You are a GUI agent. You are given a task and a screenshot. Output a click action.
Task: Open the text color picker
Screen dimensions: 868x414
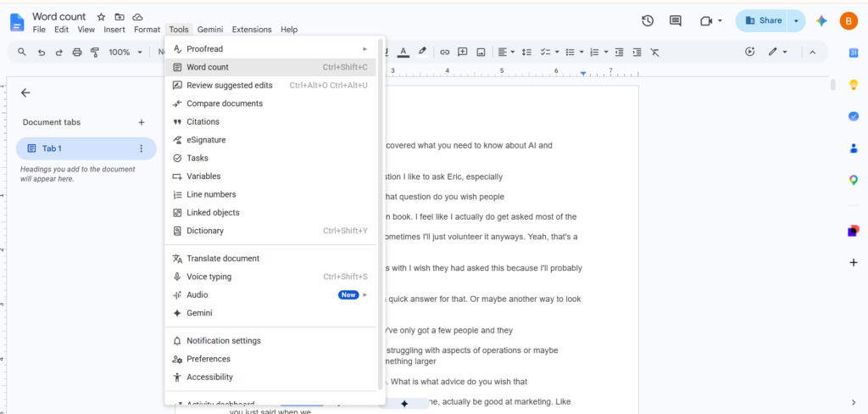(x=403, y=52)
